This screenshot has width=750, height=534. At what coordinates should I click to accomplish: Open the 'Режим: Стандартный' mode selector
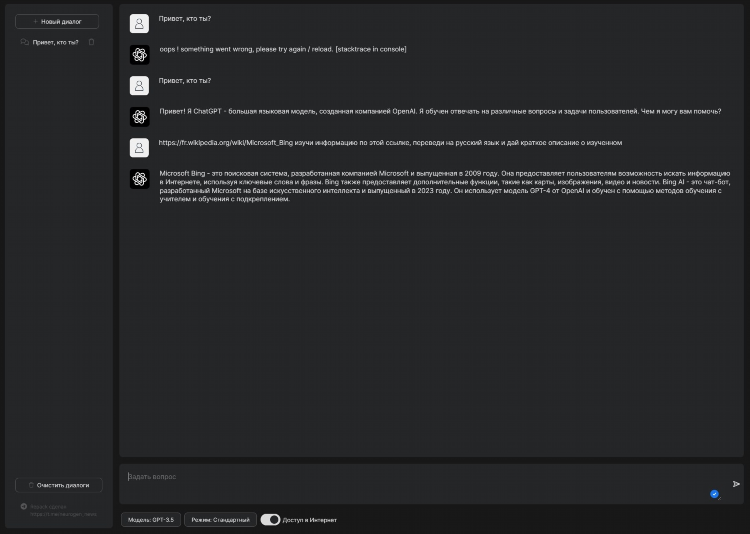[x=221, y=520]
